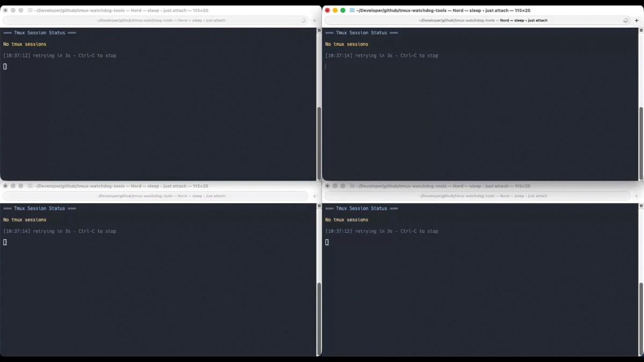The image size is (644, 362).
Task: Select the 'just attach' tab in top-right window
Action: (x=478, y=20)
